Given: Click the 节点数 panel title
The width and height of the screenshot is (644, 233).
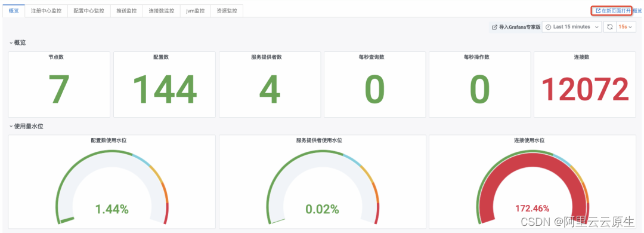Looking at the screenshot, I should 56,57.
